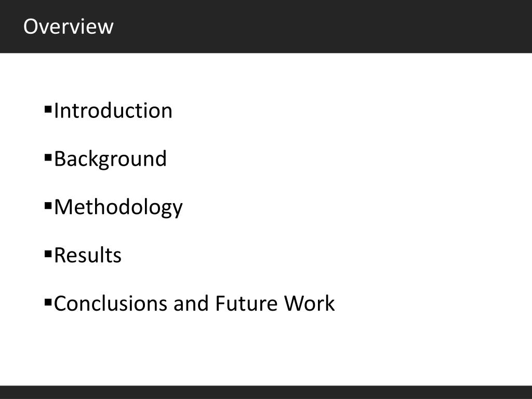Click the word and in last bullet
Viewport: 532px width, 399px height.
coord(191,303)
